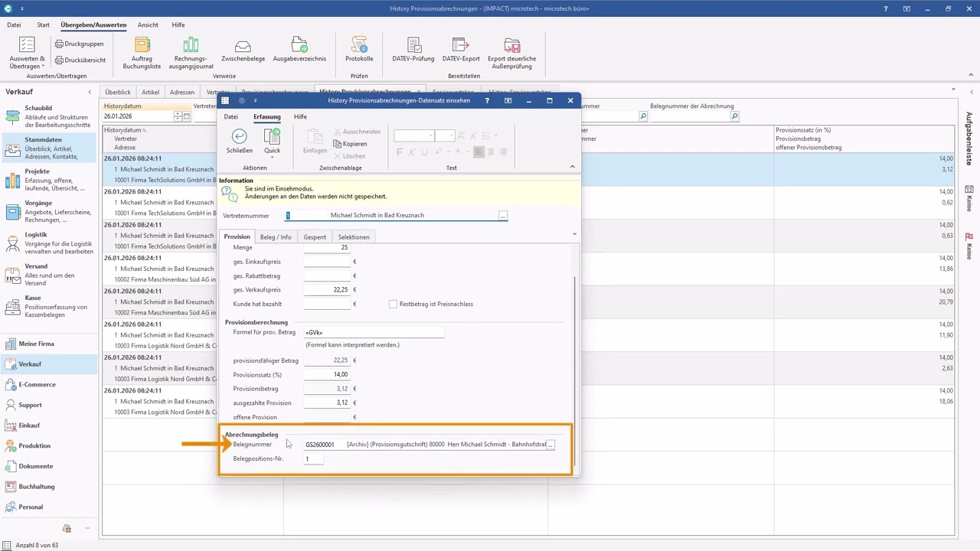980x551 pixels.
Task: Open Vorgänge in the Verkauf sidebar
Action: point(50,211)
